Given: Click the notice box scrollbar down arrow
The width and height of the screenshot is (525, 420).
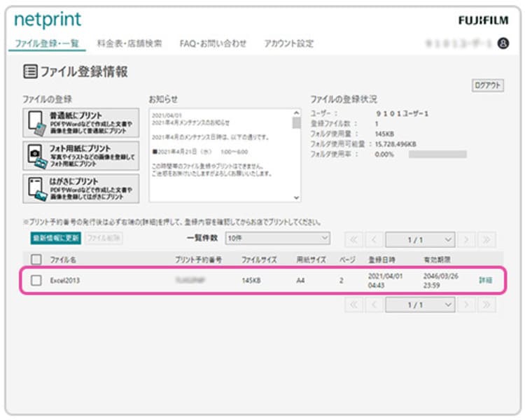Looking at the screenshot, I should [296, 197].
